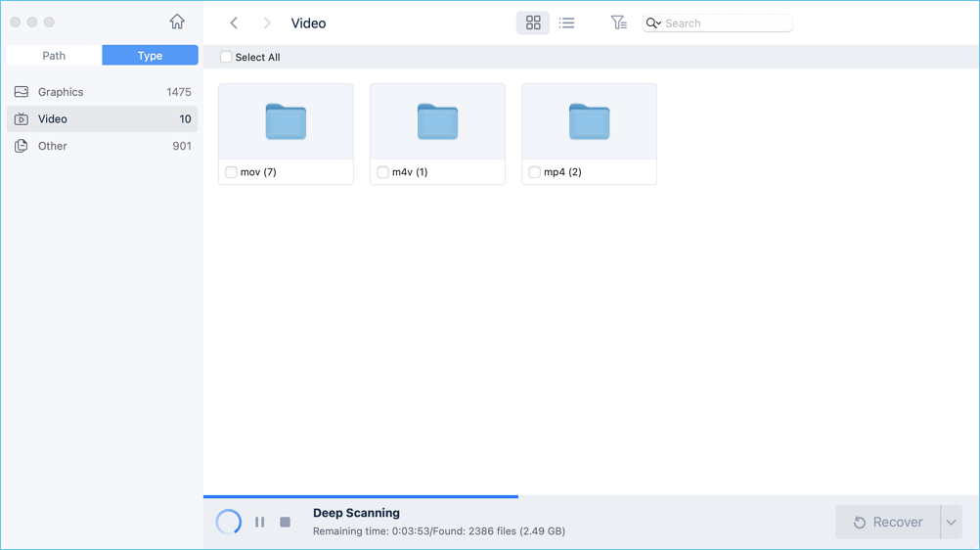
Task: Select Graphics in the sidebar
Action: [102, 92]
